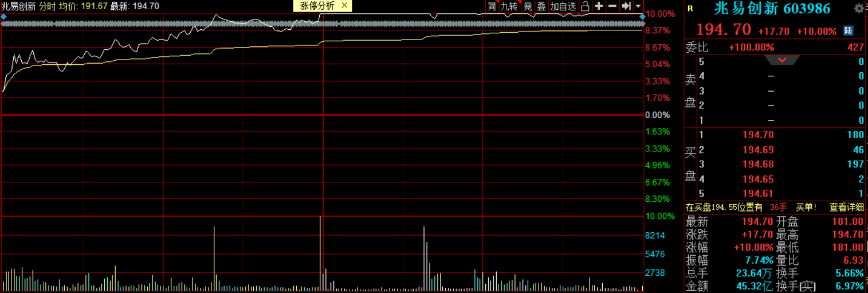Open the chart toolbar dropdown arrow
Screen dimensions: 868x293
pyautogui.click(x=638, y=6)
